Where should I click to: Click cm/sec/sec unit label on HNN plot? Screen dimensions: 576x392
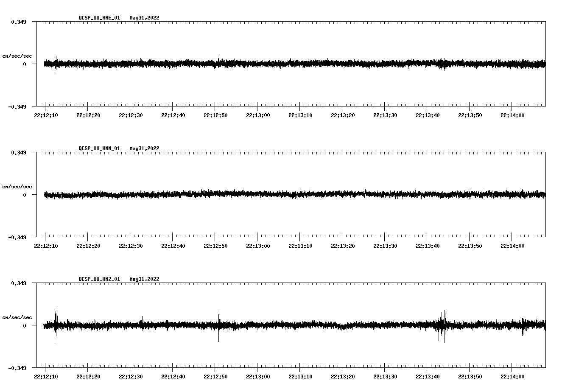(x=17, y=187)
